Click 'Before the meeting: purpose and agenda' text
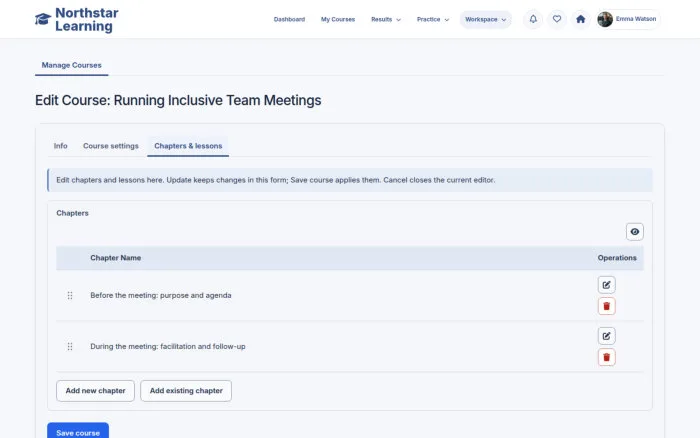This screenshot has width=700, height=438. [x=161, y=296]
